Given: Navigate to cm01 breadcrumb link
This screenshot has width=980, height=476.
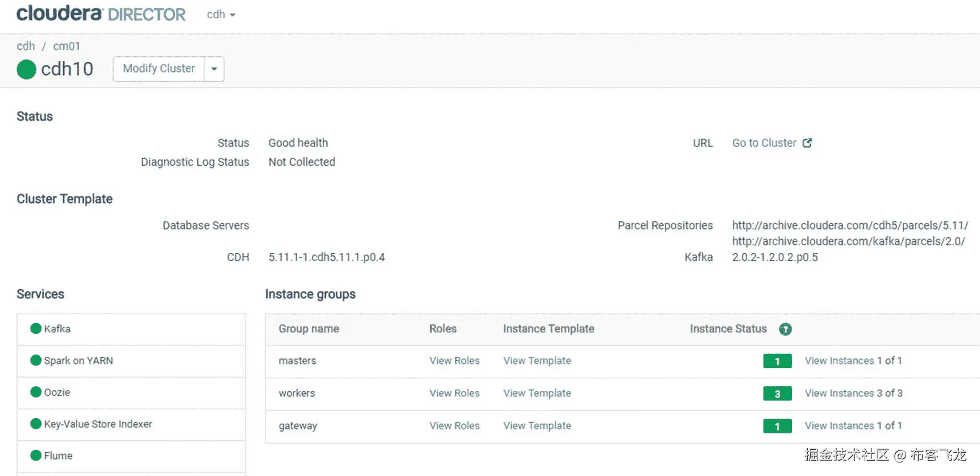Looking at the screenshot, I should point(66,46).
